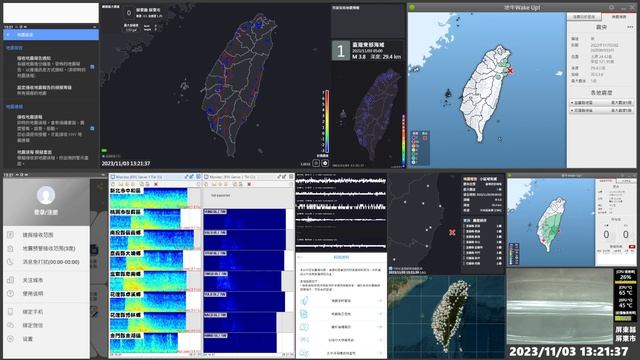The width and height of the screenshot is (640, 360).
Task: Open the three-dot menu beside 震央
Action: tap(630, 27)
